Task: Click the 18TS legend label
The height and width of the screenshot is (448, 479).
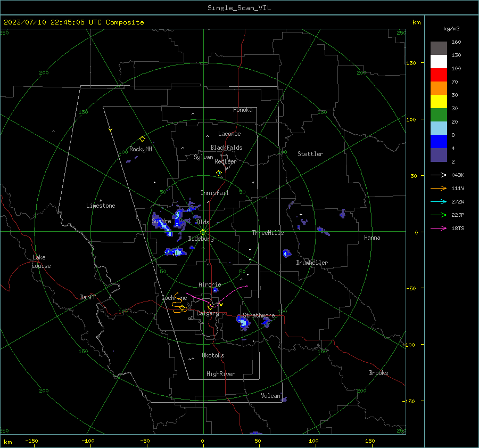Action: (x=458, y=228)
